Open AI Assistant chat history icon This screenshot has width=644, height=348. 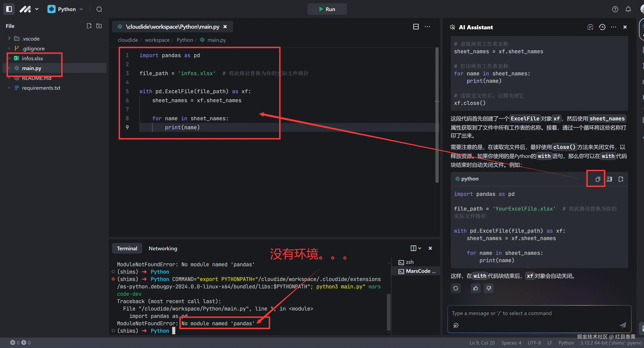pyautogui.click(x=602, y=27)
